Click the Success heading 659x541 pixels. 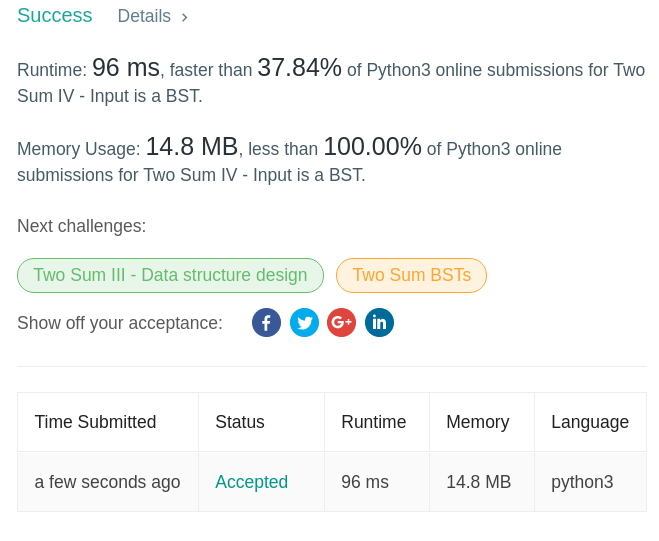click(55, 16)
